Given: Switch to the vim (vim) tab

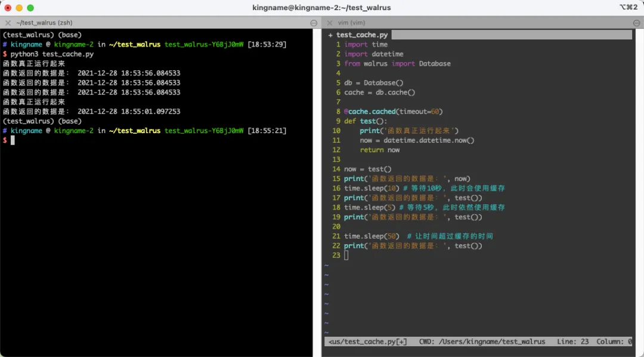Looking at the screenshot, I should (x=352, y=23).
